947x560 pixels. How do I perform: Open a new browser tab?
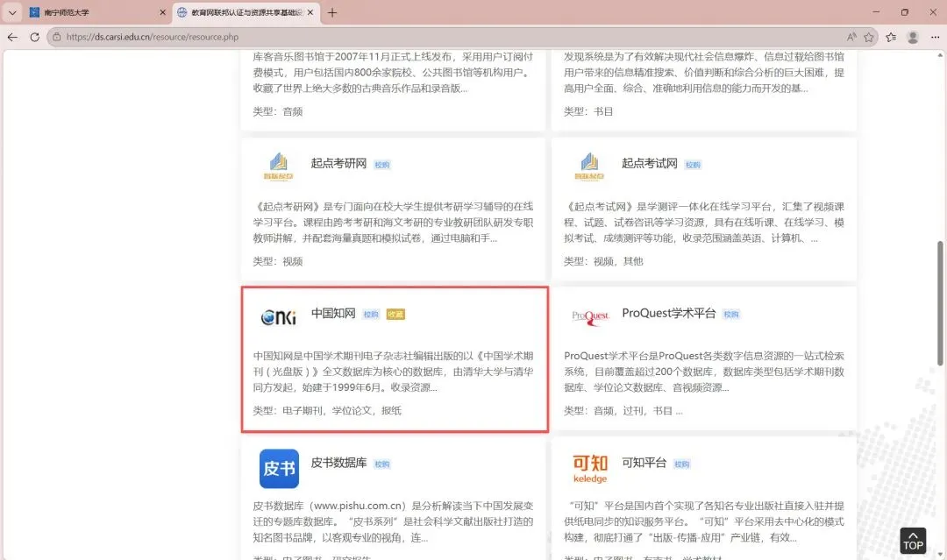pyautogui.click(x=332, y=12)
